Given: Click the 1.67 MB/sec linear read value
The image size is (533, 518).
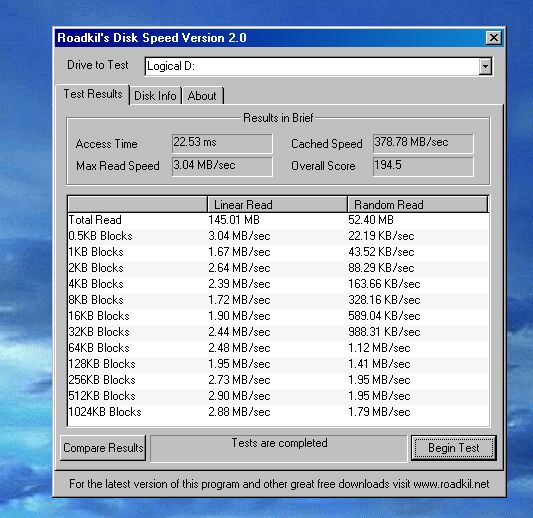Looking at the screenshot, I should [x=239, y=252].
